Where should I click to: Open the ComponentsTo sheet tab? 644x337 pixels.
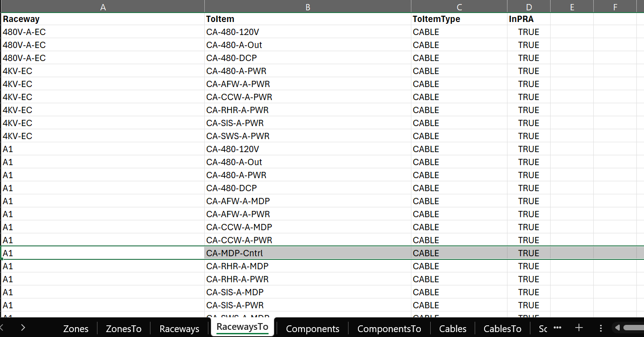click(389, 329)
